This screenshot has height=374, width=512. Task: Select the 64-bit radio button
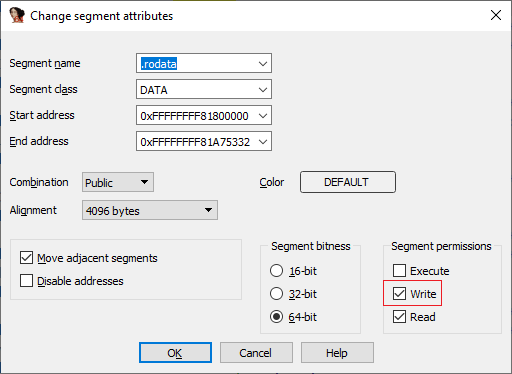tap(276, 317)
